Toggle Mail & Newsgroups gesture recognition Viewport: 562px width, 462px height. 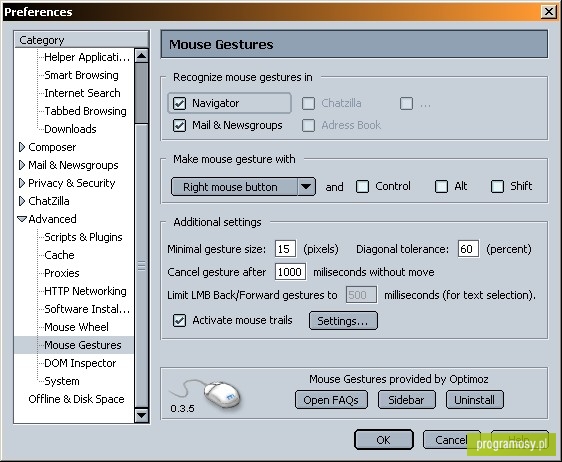[x=179, y=126]
